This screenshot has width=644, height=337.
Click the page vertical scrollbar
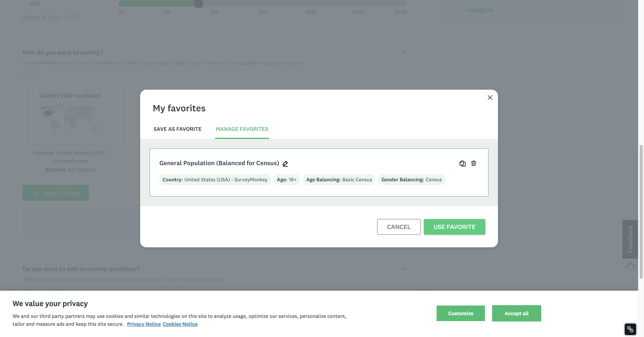pos(641,212)
